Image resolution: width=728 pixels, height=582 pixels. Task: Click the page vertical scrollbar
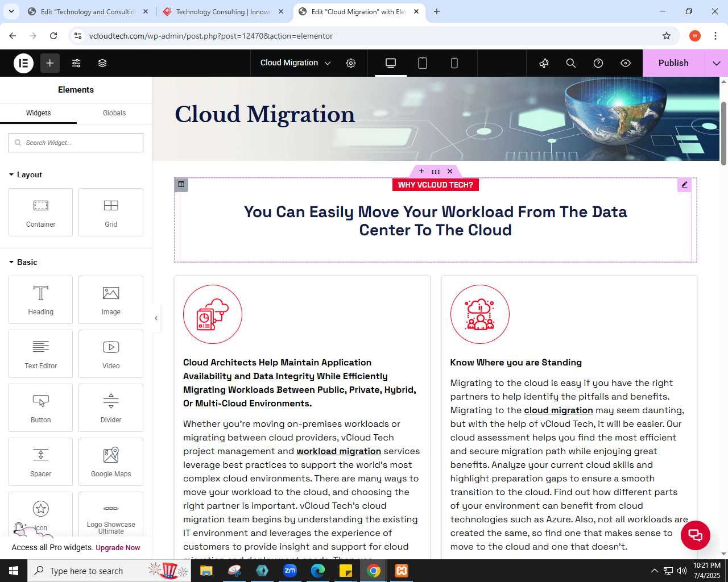(723, 134)
